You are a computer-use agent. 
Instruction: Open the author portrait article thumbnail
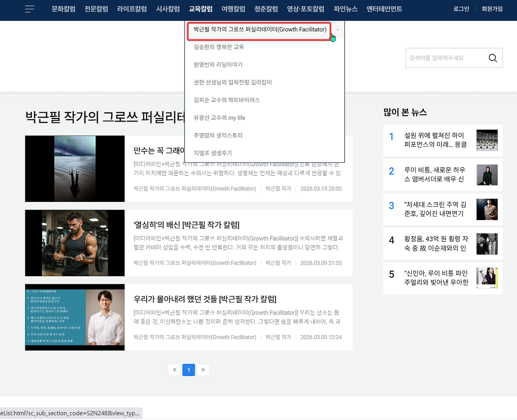75,317
